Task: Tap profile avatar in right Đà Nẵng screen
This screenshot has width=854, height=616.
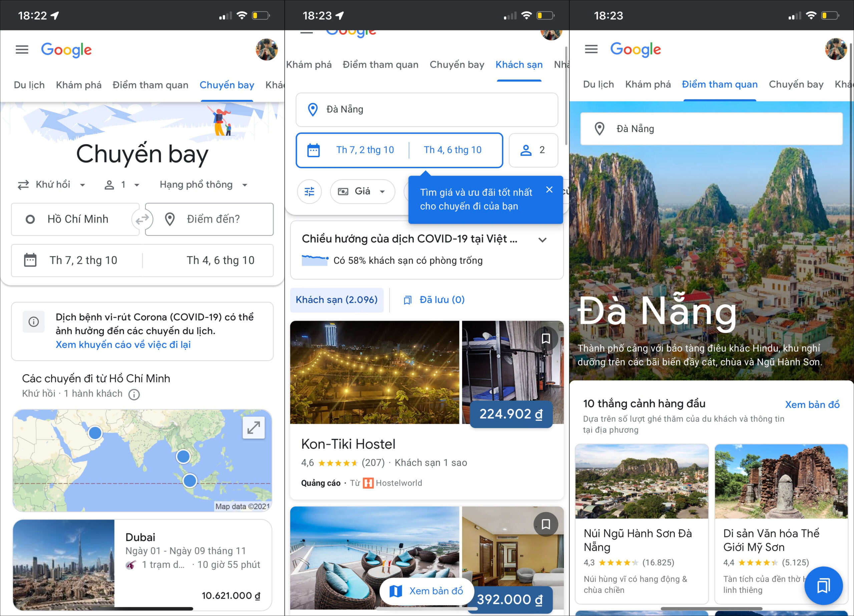Action: [836, 49]
